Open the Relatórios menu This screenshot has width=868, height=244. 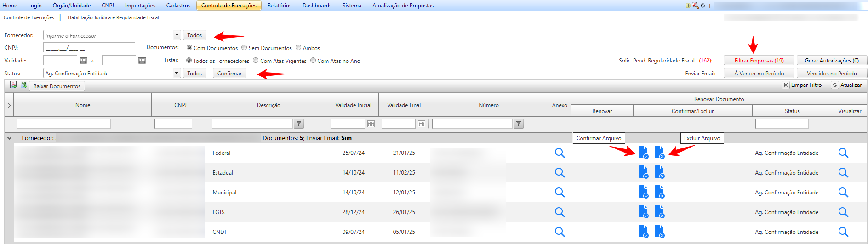pos(279,6)
